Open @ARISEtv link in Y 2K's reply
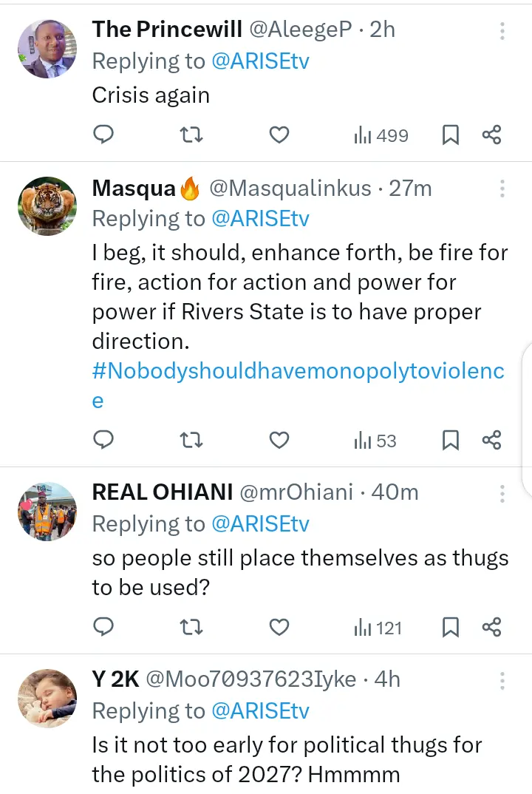This screenshot has width=532, height=794. pyautogui.click(x=260, y=710)
